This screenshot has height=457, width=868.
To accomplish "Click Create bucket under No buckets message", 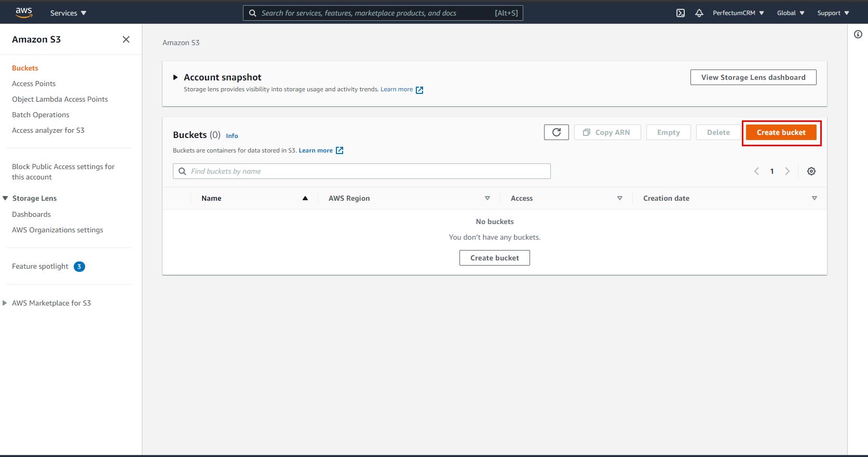I will click(x=495, y=258).
